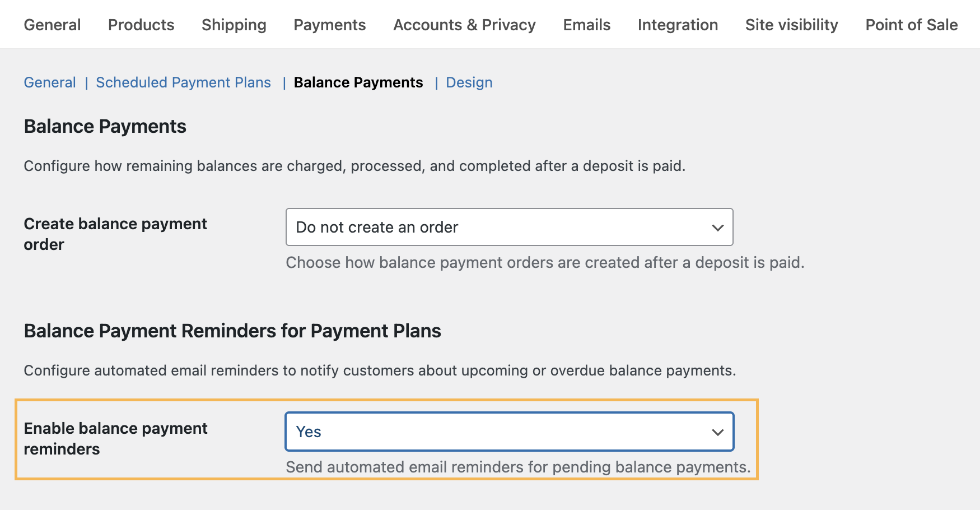
Task: Switch to the Products tab
Action: 141,25
